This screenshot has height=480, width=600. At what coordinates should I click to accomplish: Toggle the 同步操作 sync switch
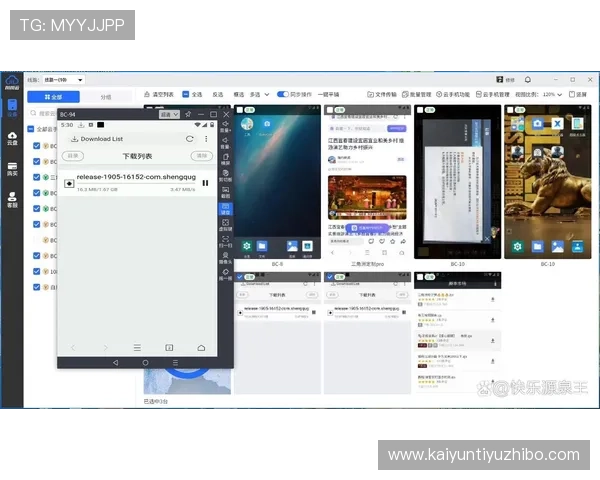point(282,94)
